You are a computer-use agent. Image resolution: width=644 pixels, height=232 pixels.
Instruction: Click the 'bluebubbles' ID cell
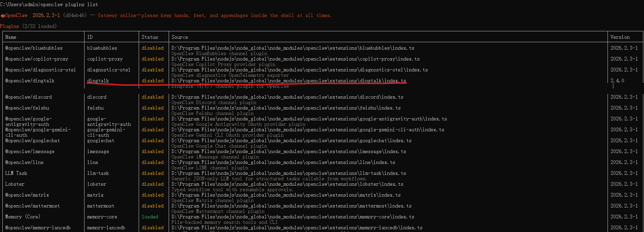coord(102,48)
